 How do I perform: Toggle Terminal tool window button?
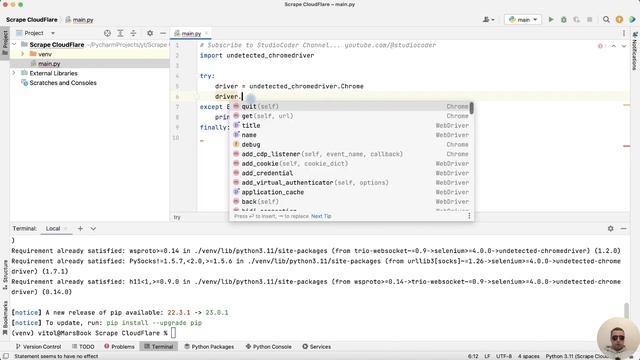tap(158, 347)
